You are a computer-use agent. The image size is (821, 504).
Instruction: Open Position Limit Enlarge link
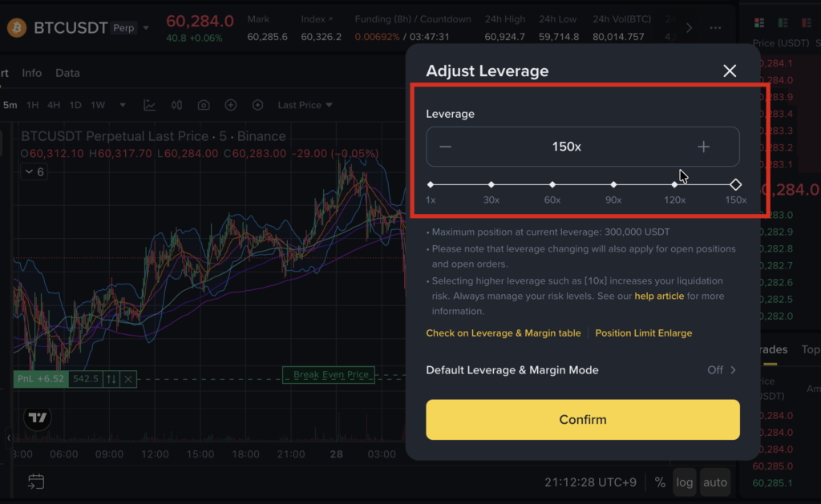644,333
